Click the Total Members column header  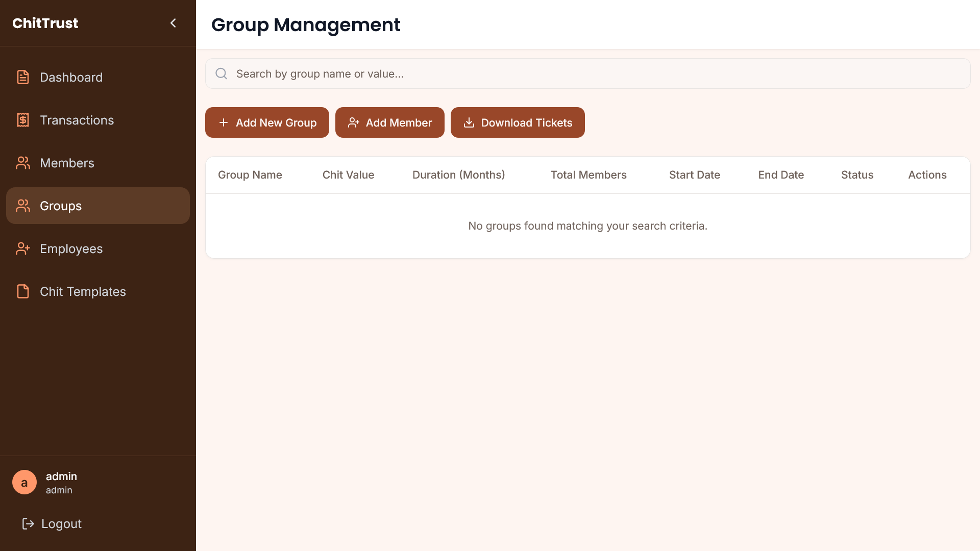click(x=589, y=175)
